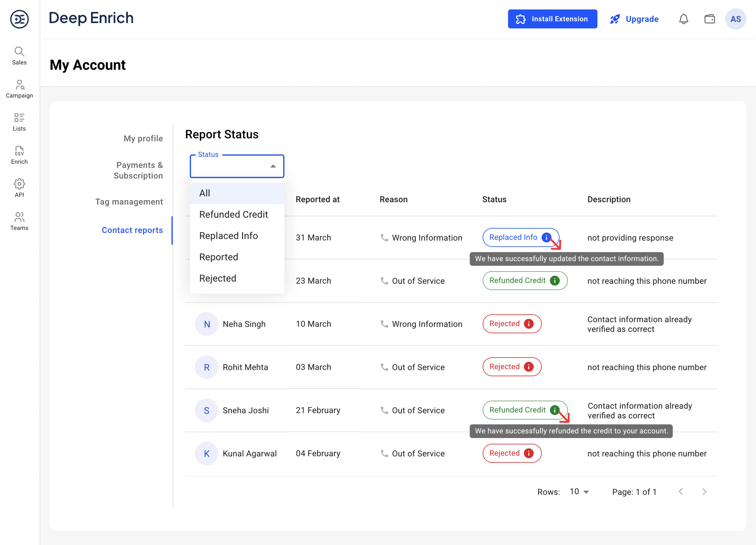The height and width of the screenshot is (545, 756).
Task: Click Rohit Mehta's avatar
Action: point(207,367)
